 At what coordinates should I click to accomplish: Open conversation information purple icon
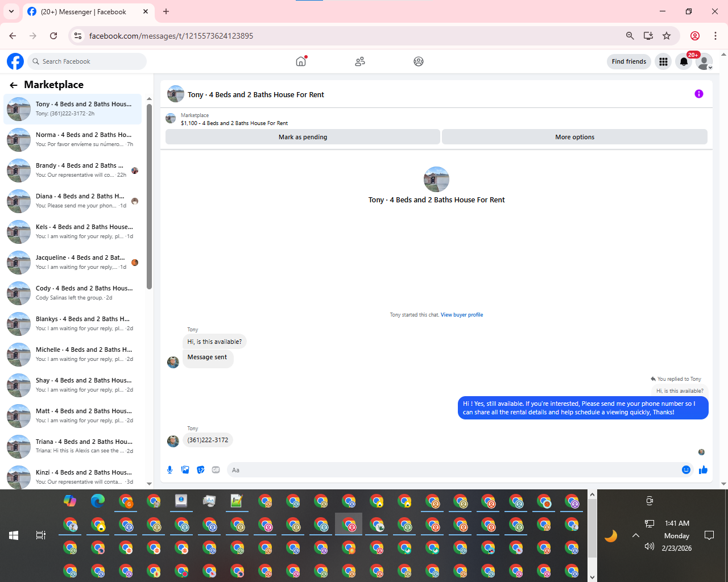click(x=699, y=94)
